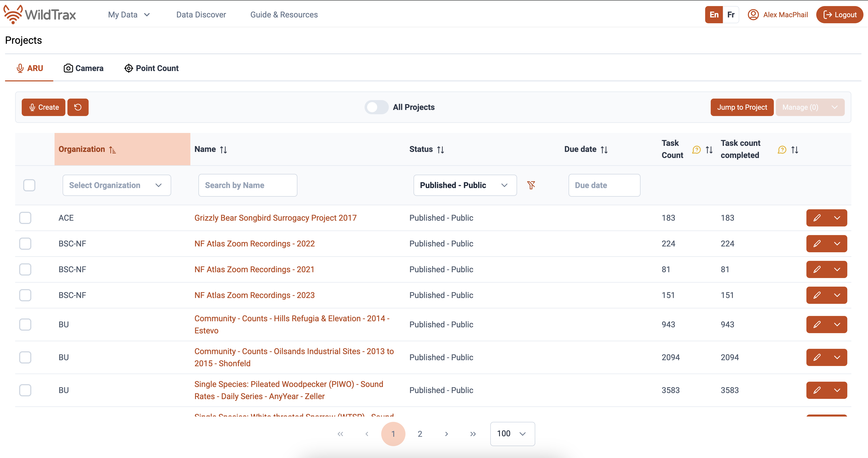Go to the last page with the double arrow
Viewport: 868px width, 458px height.
click(473, 434)
